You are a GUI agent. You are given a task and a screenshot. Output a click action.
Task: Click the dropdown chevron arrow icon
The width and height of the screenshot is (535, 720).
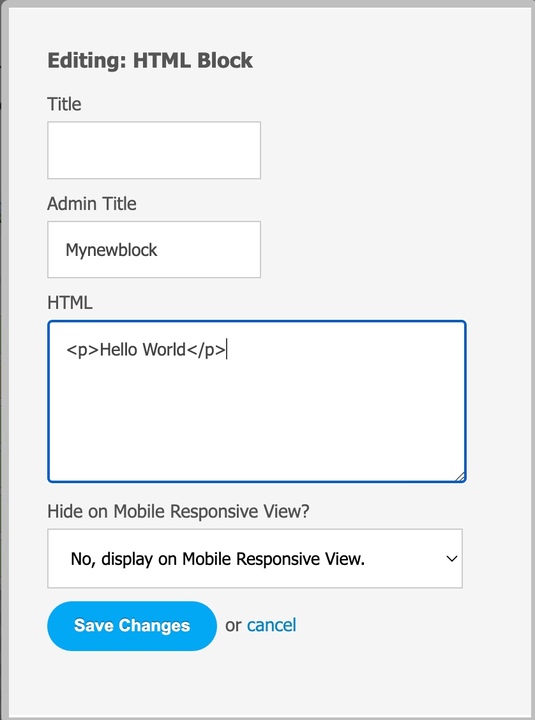pos(452,559)
